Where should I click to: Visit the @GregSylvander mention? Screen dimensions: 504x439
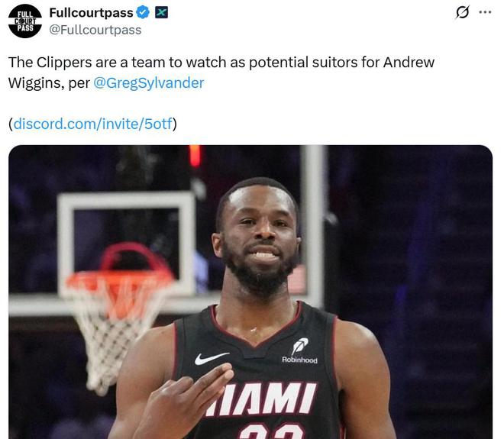coord(148,83)
